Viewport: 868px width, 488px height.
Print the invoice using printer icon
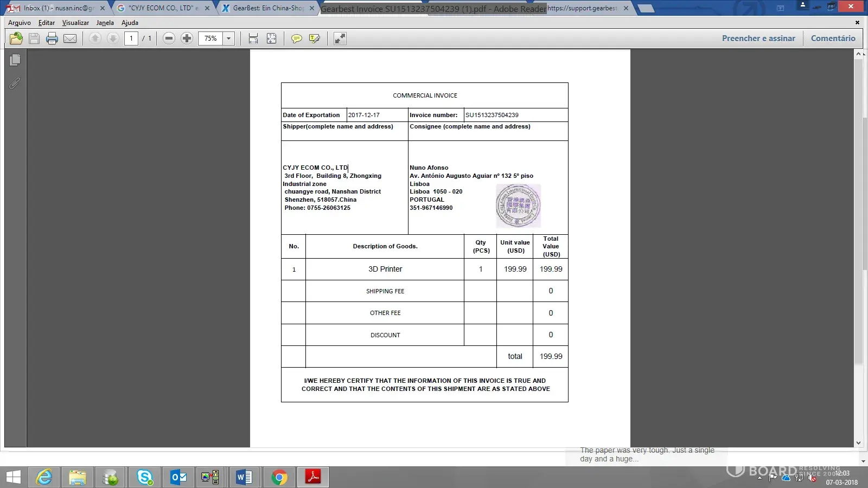coord(52,38)
